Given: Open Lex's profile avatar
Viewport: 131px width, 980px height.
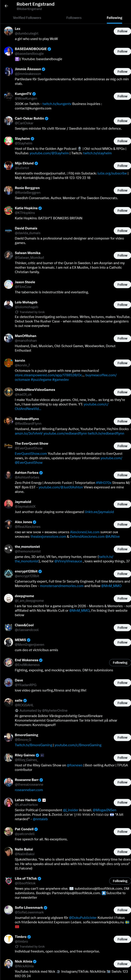Looking at the screenshot, I should [x=8, y=31].
